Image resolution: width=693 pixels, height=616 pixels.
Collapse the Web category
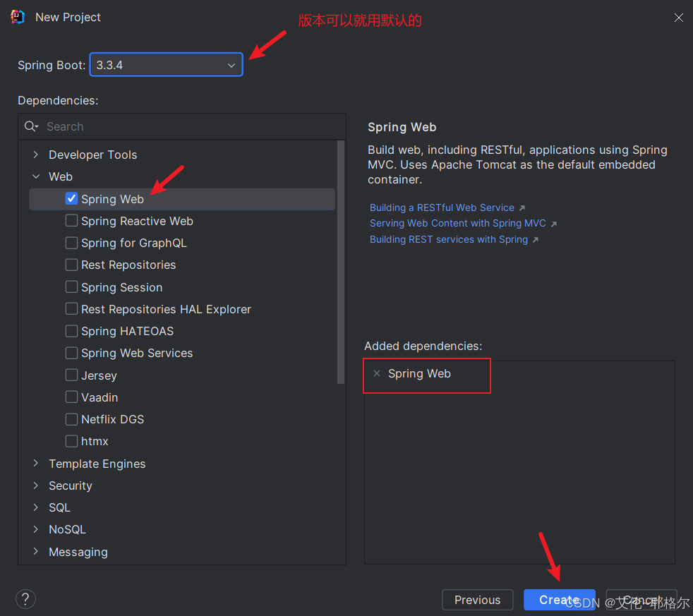coord(36,176)
